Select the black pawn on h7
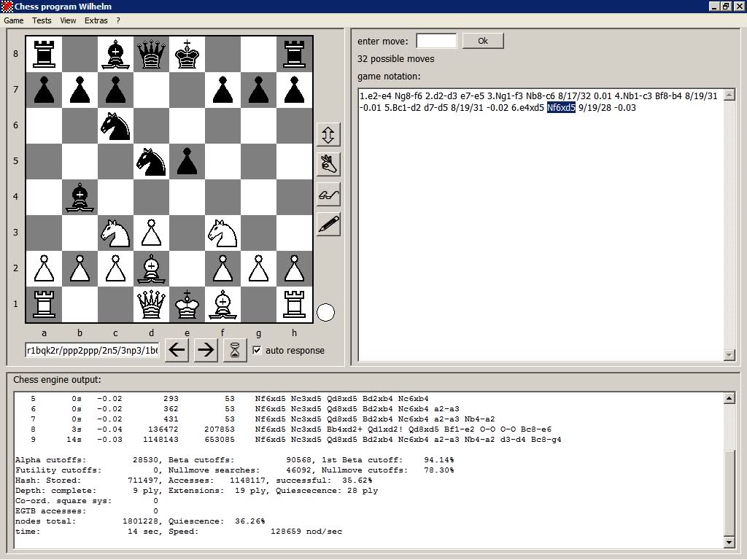The width and height of the screenshot is (747, 560). [295, 90]
